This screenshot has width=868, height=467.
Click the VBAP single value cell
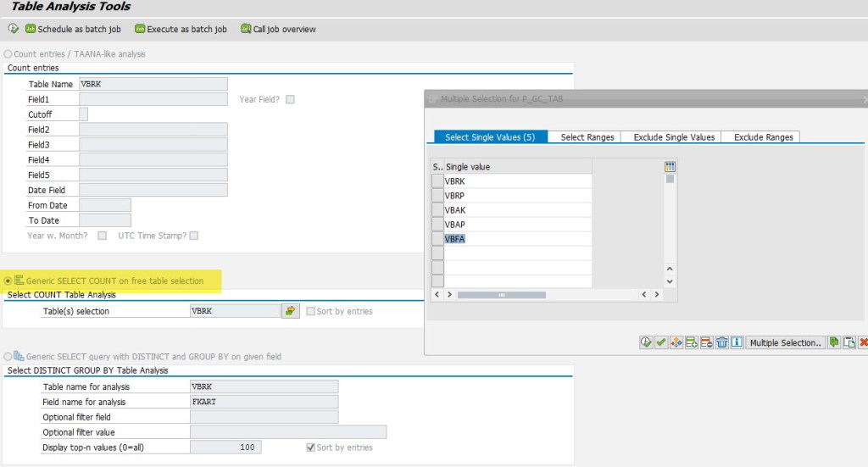[518, 225]
